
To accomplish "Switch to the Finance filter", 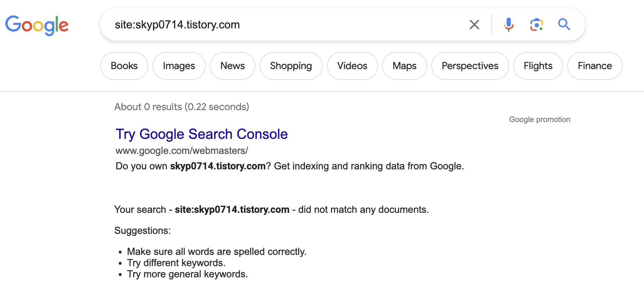I will pyautogui.click(x=595, y=66).
